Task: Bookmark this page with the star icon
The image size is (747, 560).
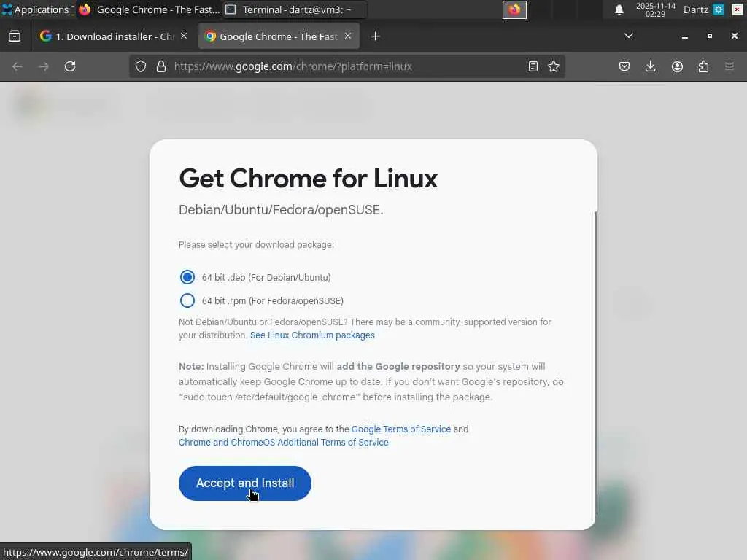Action: point(554,66)
